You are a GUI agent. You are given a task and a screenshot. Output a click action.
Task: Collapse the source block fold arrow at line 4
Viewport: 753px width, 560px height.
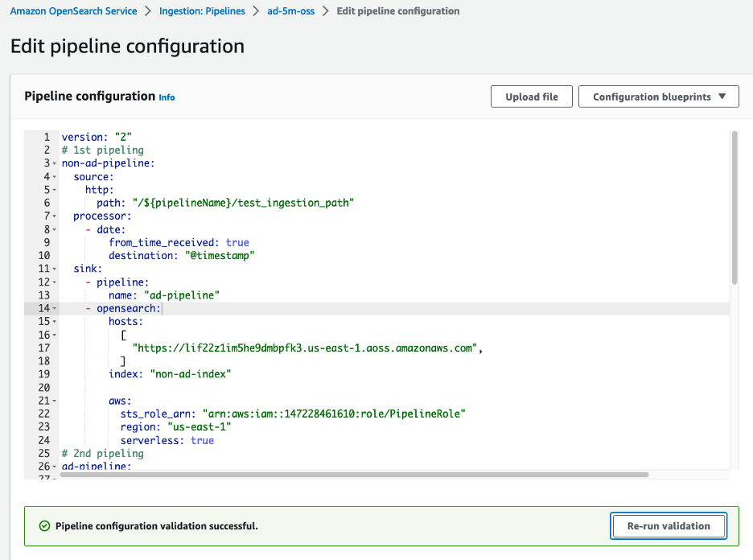(54, 176)
